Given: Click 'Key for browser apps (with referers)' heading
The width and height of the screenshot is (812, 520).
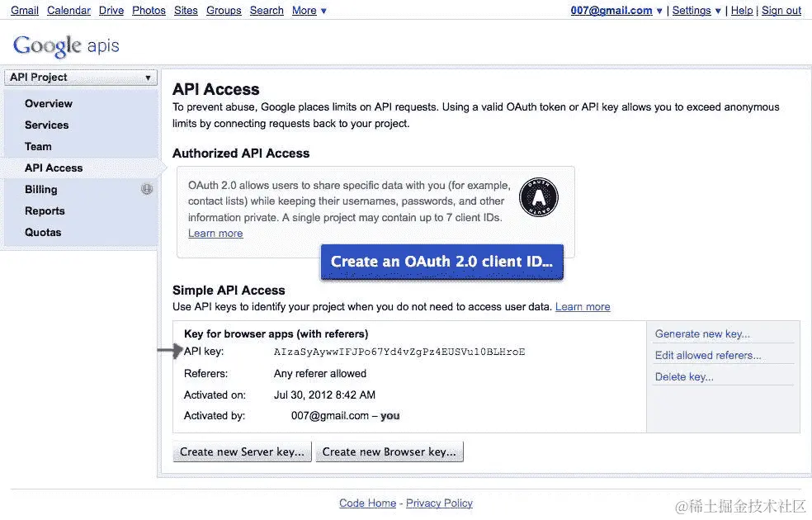Looking at the screenshot, I should pos(276,334).
